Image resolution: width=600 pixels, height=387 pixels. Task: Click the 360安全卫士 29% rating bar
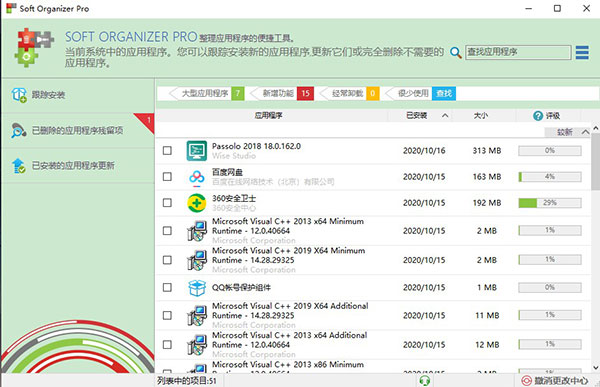(x=550, y=202)
